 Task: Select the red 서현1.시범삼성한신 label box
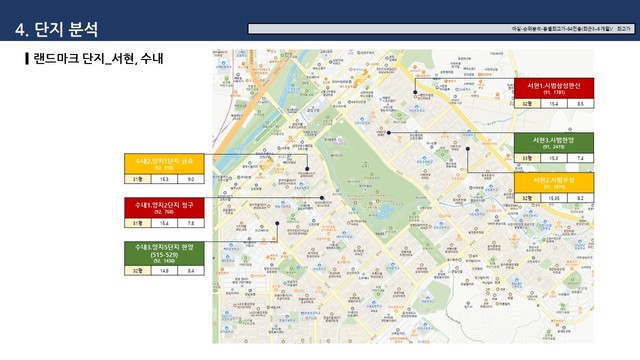coord(554,88)
